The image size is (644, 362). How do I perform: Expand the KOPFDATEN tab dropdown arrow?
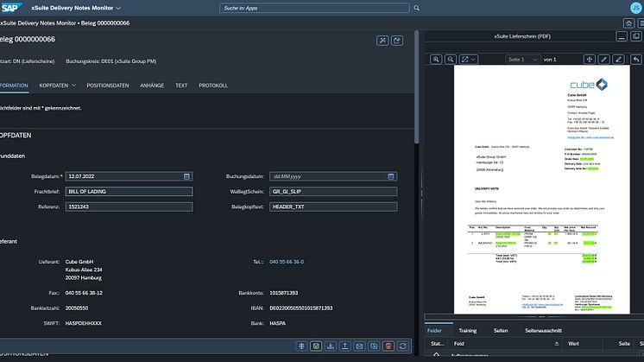click(74, 86)
